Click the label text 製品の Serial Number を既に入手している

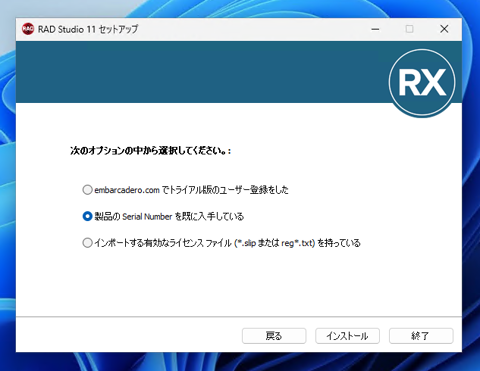click(169, 217)
